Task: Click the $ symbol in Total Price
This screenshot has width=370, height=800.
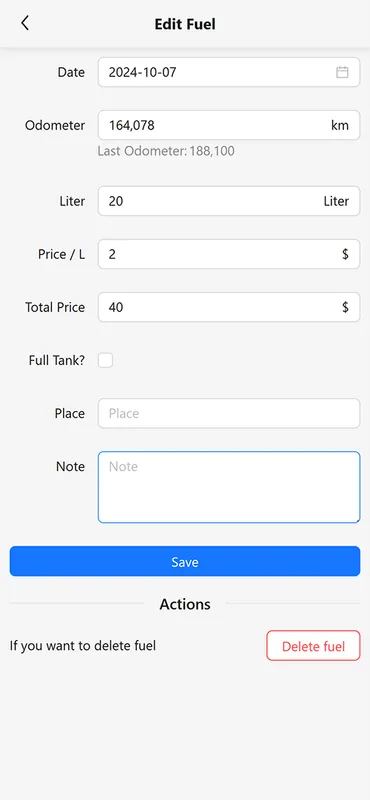Action: point(346,307)
